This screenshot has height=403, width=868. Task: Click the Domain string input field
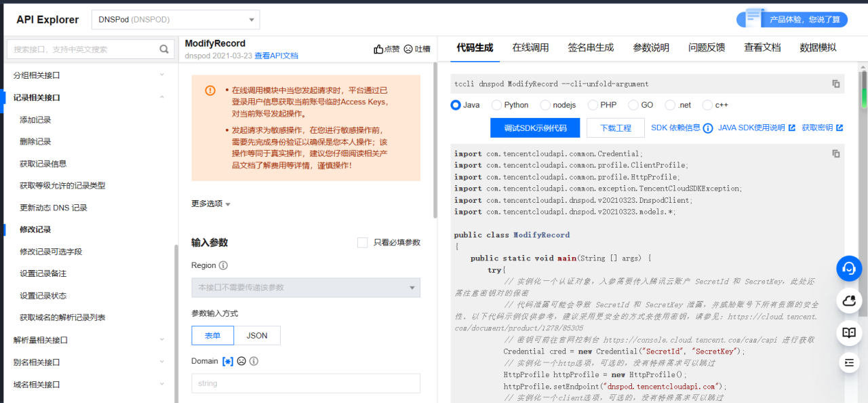(305, 383)
